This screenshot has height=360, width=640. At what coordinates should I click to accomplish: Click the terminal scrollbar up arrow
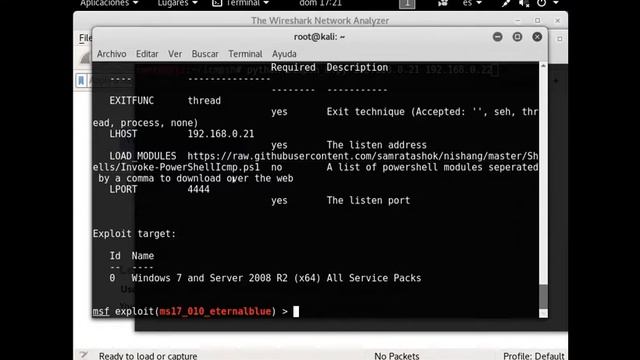[543, 66]
